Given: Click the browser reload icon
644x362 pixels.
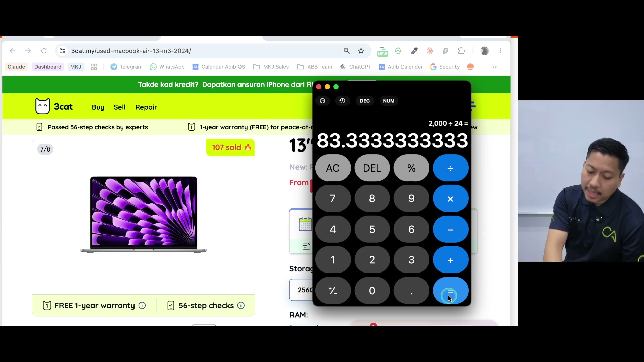Looking at the screenshot, I should tap(44, 51).
